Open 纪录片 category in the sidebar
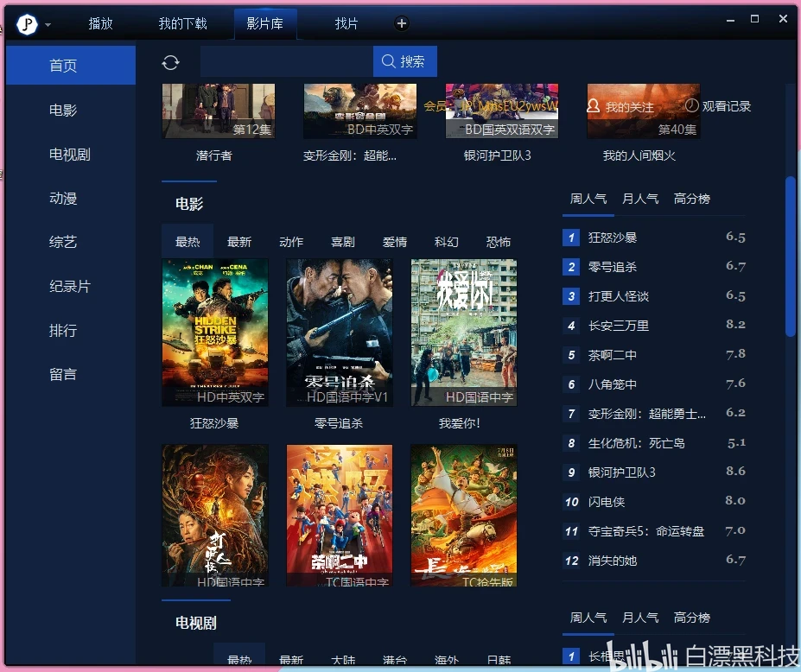 tap(71, 286)
